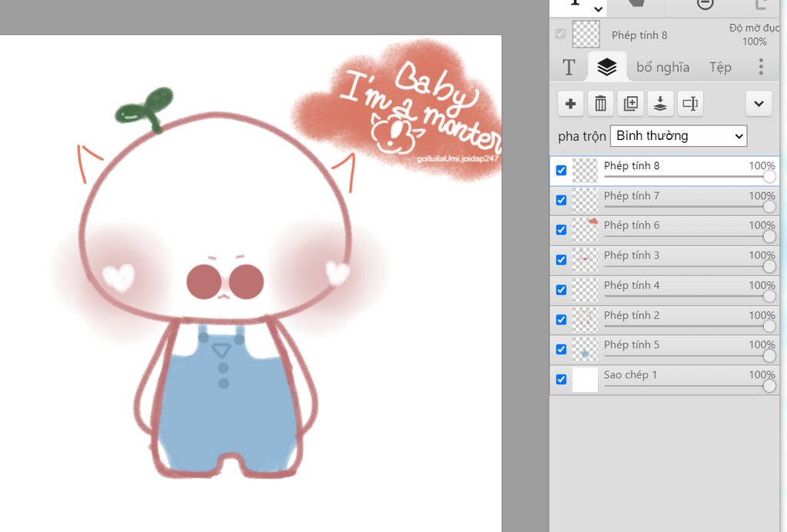
Task: Click the Phép tính 5 opacity slider handle
Action: point(769,356)
